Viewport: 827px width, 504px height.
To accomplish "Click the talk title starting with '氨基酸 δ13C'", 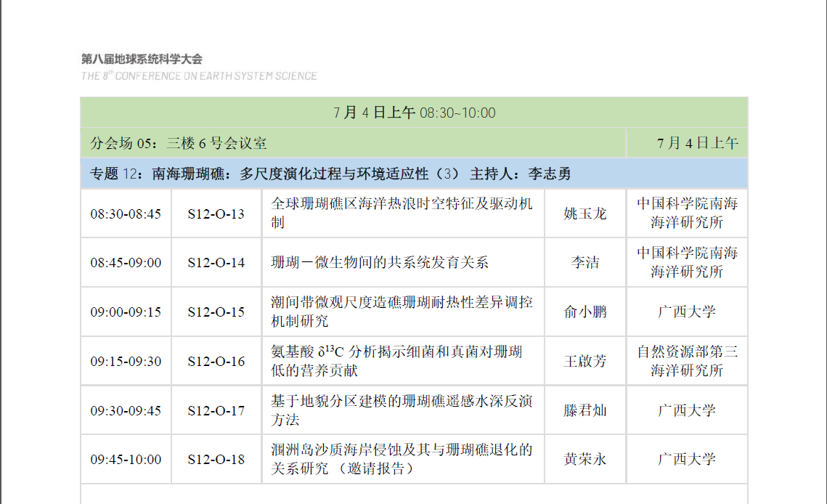I will click(x=396, y=361).
